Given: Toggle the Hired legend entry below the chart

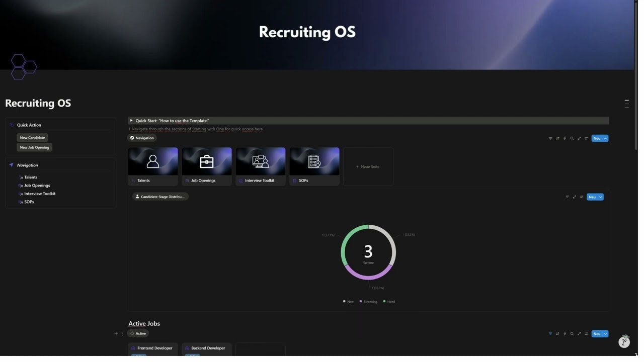Looking at the screenshot, I should click(x=387, y=301).
